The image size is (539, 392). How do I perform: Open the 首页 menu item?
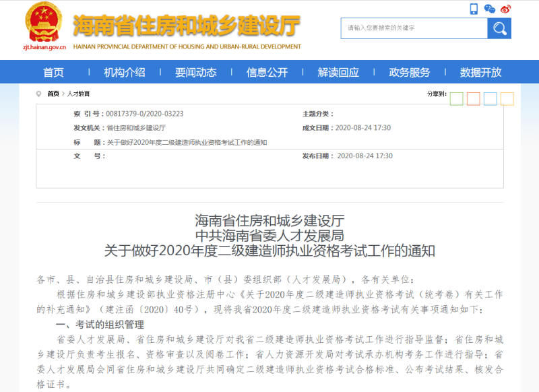pos(53,72)
